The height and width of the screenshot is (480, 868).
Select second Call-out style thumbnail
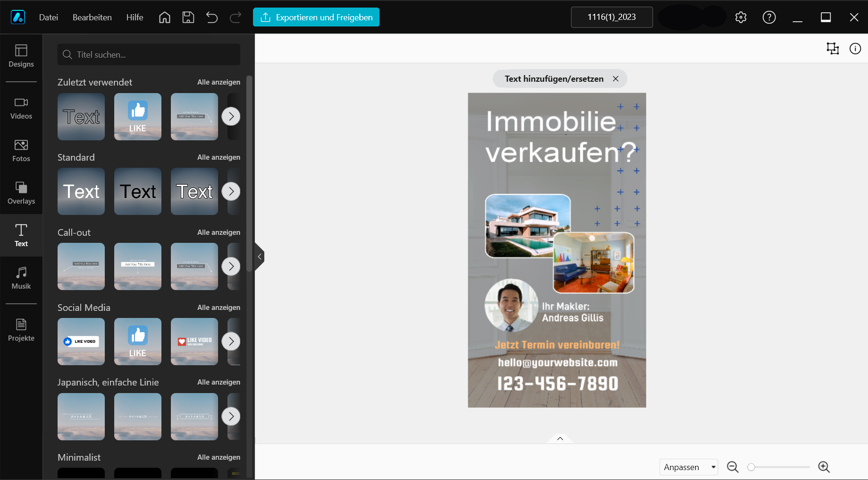point(138,266)
